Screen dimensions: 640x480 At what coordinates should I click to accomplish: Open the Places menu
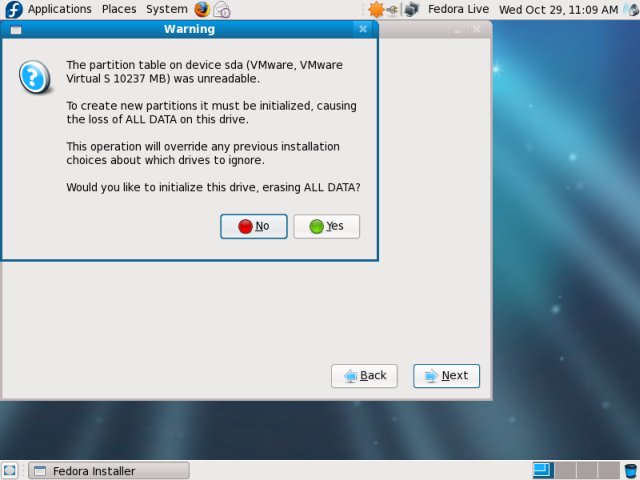pyautogui.click(x=119, y=9)
